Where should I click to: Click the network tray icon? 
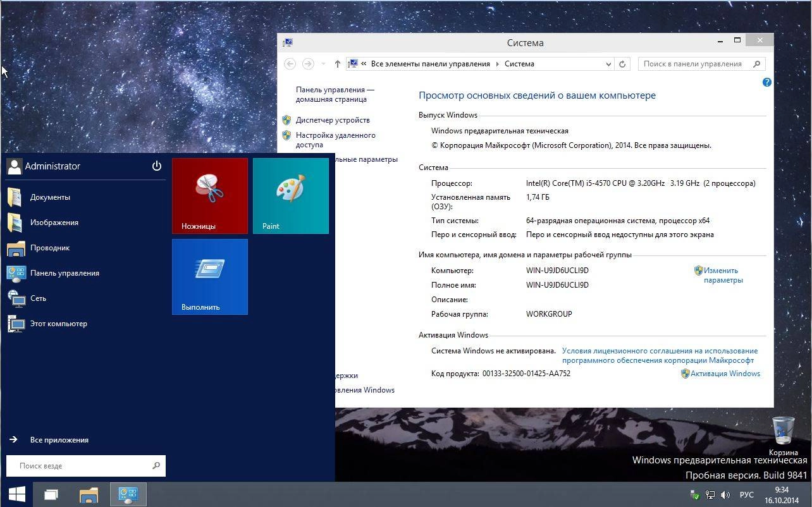tap(710, 495)
